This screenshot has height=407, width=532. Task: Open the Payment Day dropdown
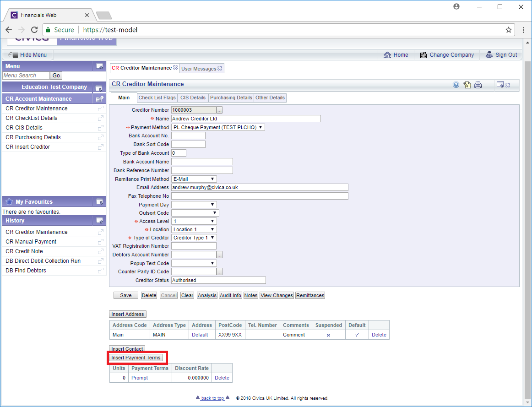[x=194, y=205]
